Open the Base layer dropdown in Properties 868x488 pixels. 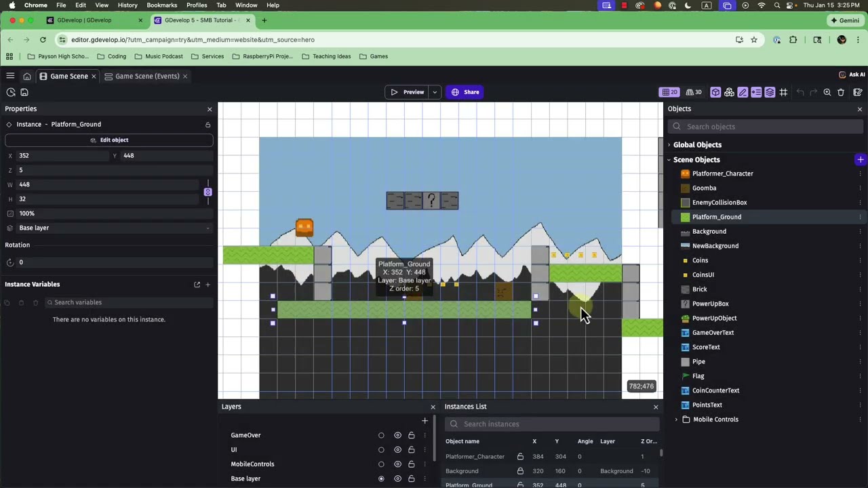click(113, 228)
